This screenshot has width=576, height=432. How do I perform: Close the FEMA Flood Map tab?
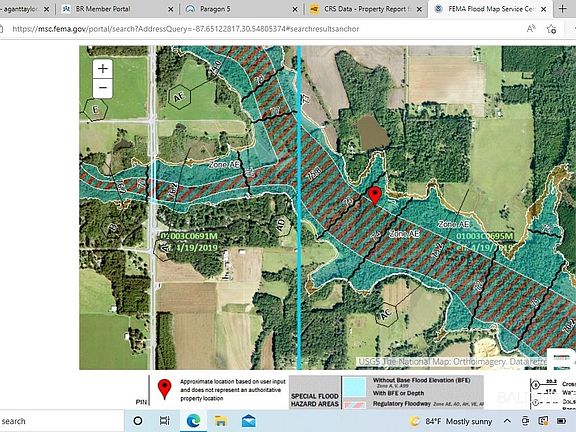[x=544, y=10]
